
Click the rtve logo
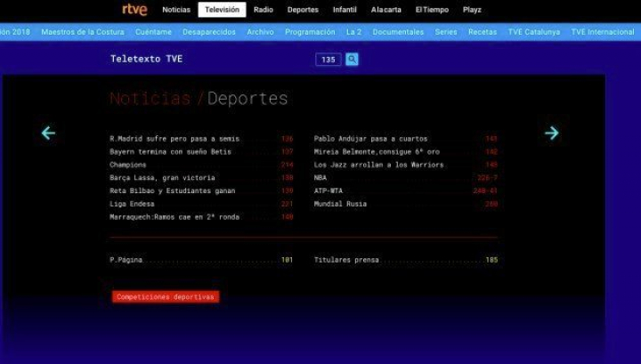click(x=134, y=10)
